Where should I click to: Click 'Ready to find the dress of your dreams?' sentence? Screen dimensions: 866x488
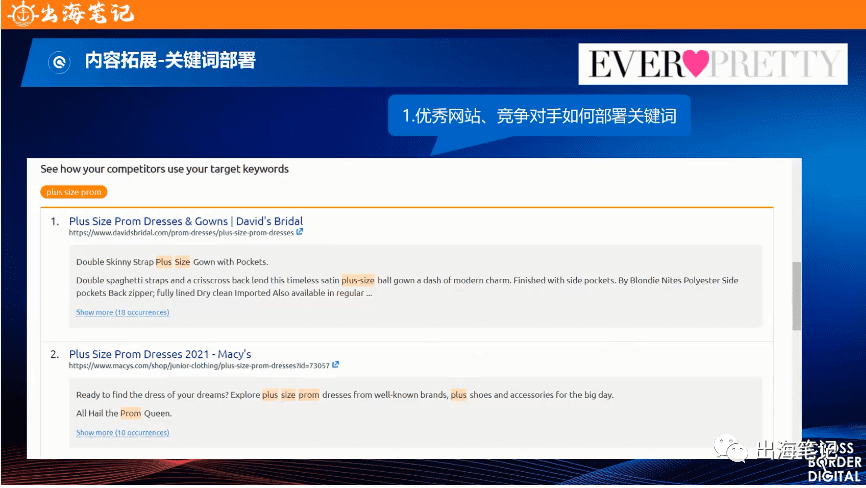pyautogui.click(x=152, y=395)
